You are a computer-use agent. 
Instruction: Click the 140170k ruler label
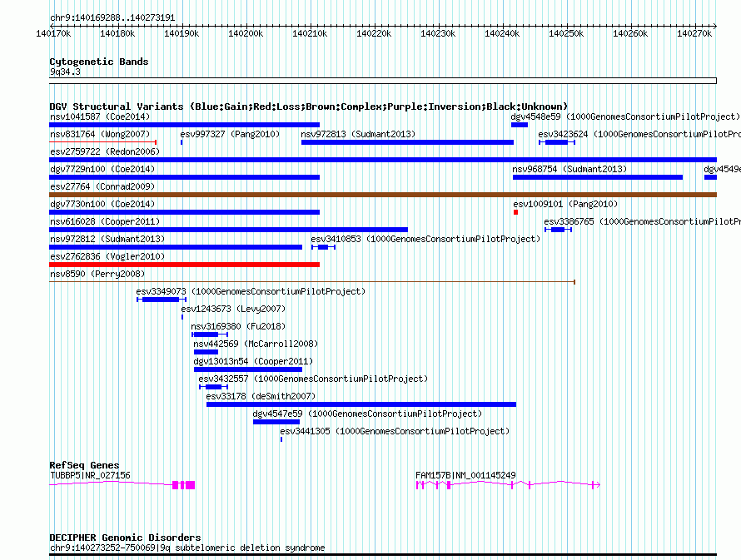pos(53,33)
